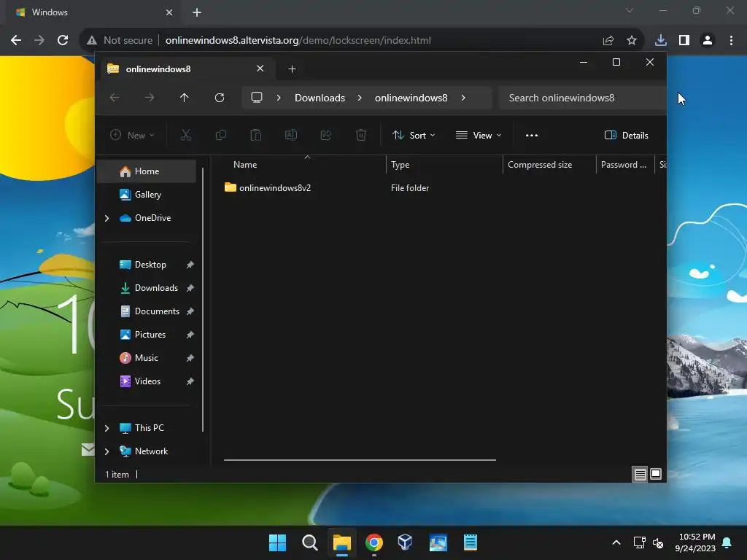
Task: Click the Rename icon in toolbar
Action: [291, 135]
